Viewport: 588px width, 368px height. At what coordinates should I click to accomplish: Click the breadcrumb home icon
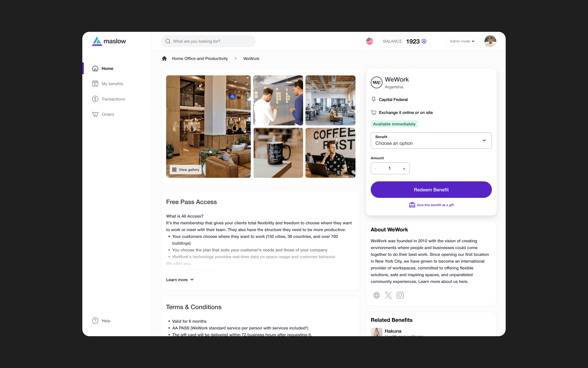tap(164, 58)
